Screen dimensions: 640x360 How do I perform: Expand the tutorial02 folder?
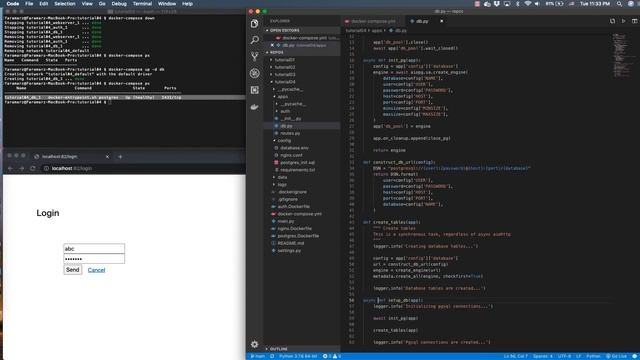pyautogui.click(x=284, y=67)
